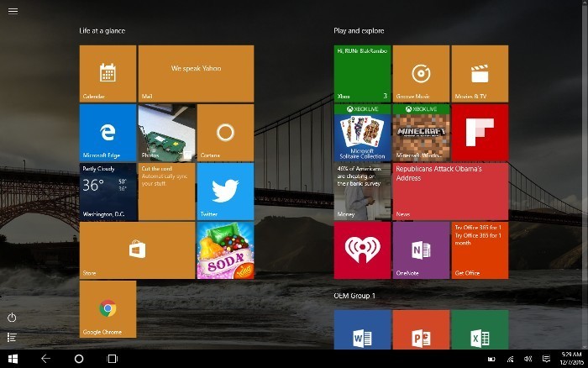Launch the iHeartRadio tile

pyautogui.click(x=362, y=250)
